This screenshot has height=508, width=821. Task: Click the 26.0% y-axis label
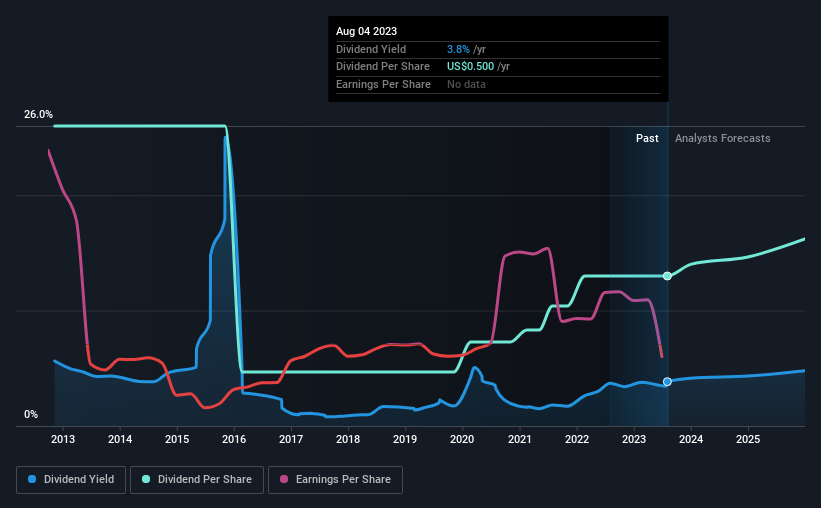click(38, 114)
